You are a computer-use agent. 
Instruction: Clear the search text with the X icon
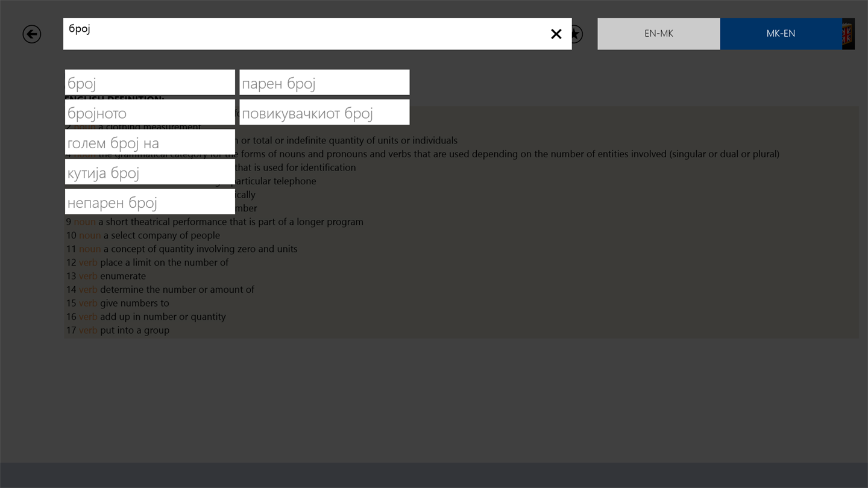[556, 34]
